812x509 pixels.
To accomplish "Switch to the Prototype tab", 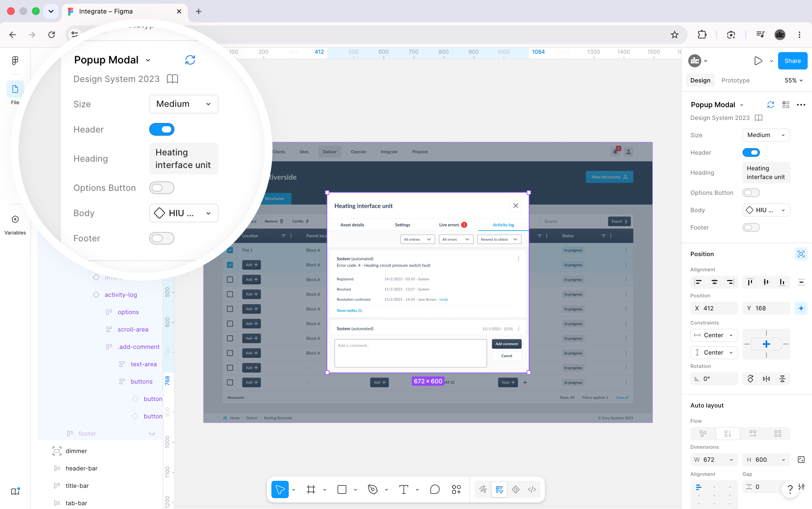I will pyautogui.click(x=735, y=81).
